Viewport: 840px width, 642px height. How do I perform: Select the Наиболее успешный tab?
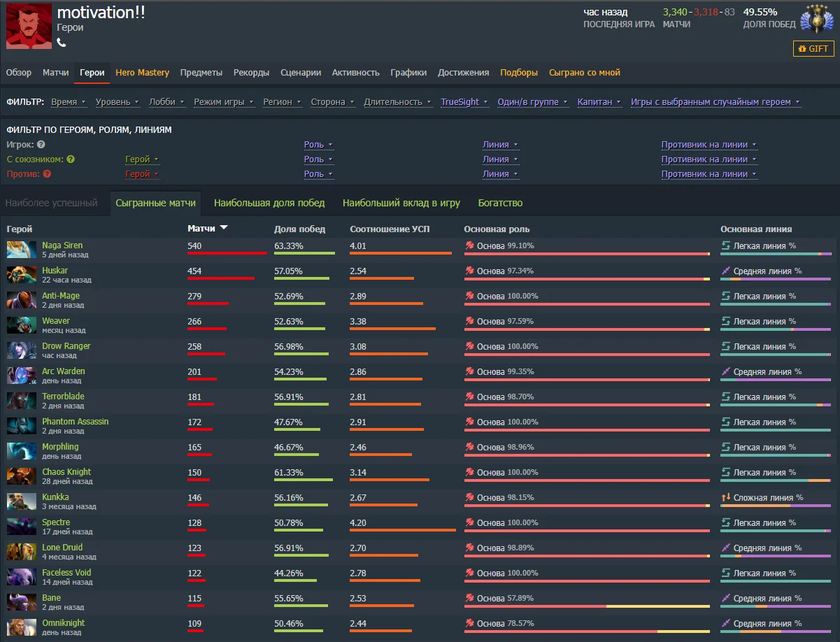point(52,204)
